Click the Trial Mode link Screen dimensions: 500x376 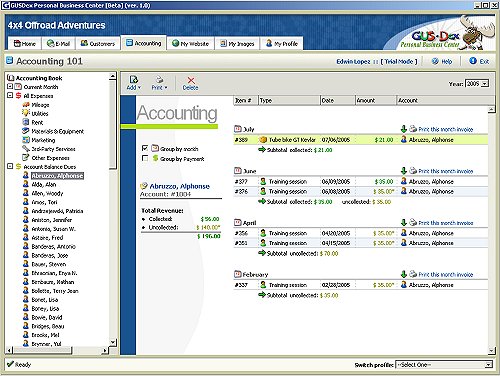(399, 61)
